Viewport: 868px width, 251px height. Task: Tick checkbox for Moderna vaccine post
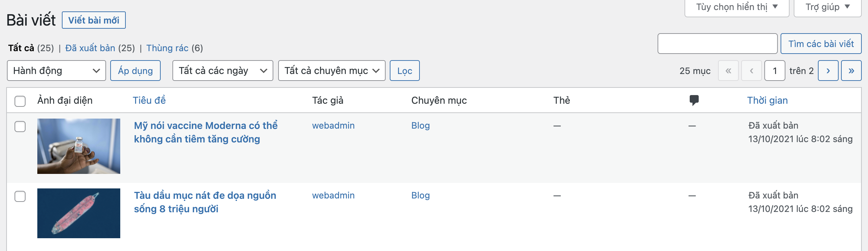click(x=20, y=127)
